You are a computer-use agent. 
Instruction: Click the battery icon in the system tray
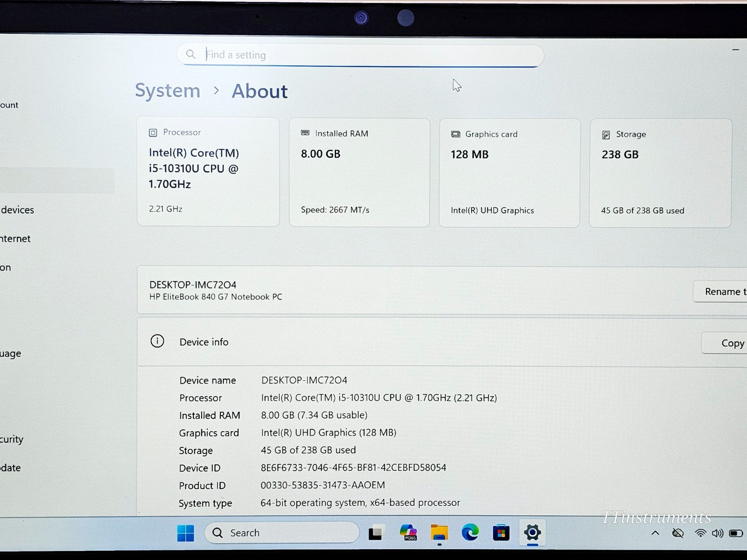(x=736, y=533)
